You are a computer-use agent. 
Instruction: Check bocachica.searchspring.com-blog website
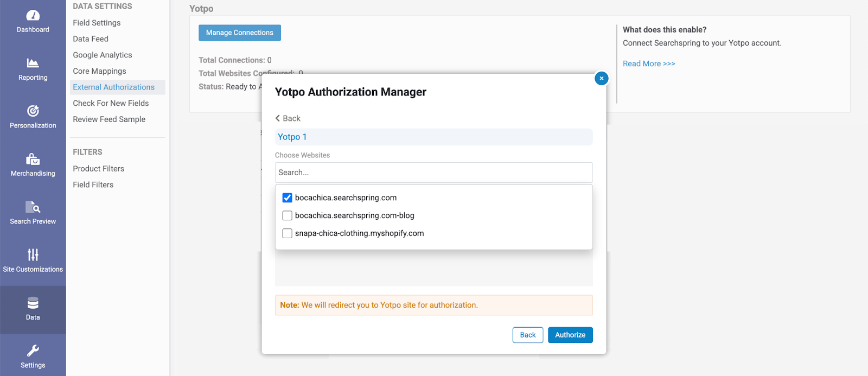coord(288,216)
